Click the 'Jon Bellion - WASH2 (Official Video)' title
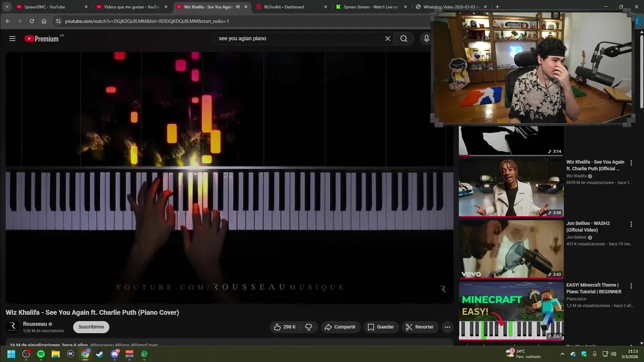The image size is (644, 362). (588, 227)
